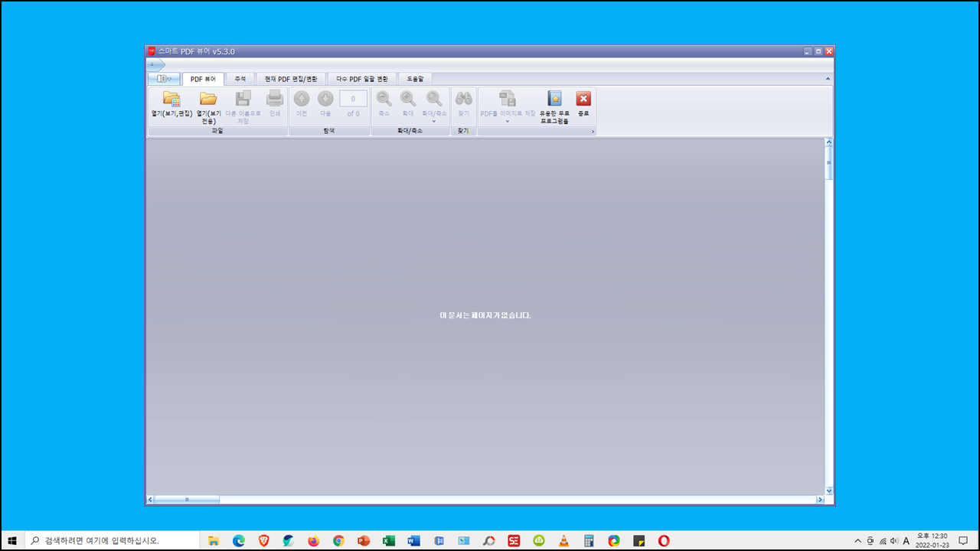The width and height of the screenshot is (980, 551).
Task: Click the horizontal scrollbar right arrow
Action: click(x=820, y=500)
